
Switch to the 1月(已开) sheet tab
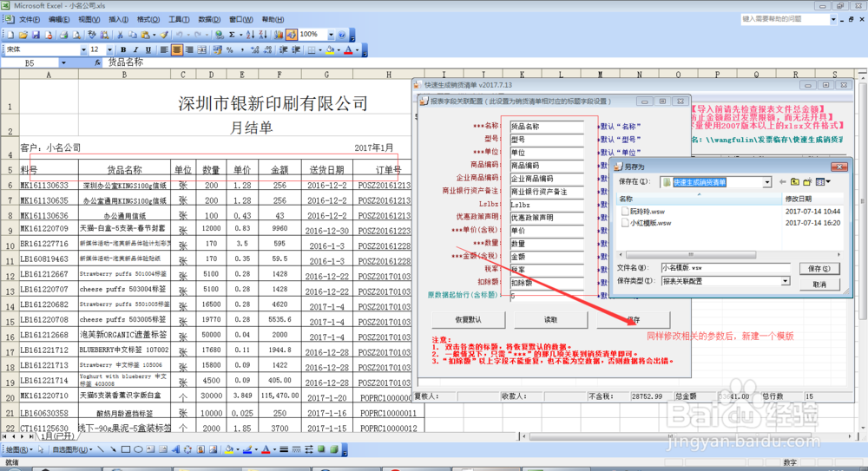click(x=57, y=436)
